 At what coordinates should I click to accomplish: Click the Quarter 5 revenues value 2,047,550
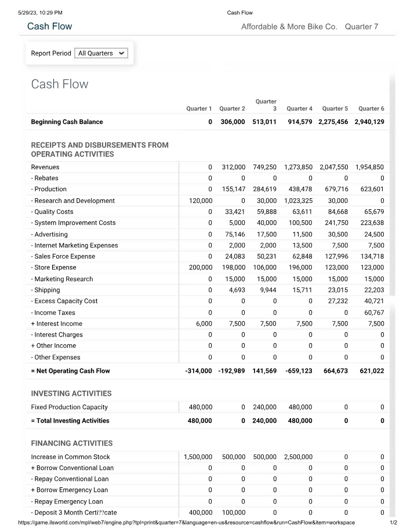click(334, 167)
